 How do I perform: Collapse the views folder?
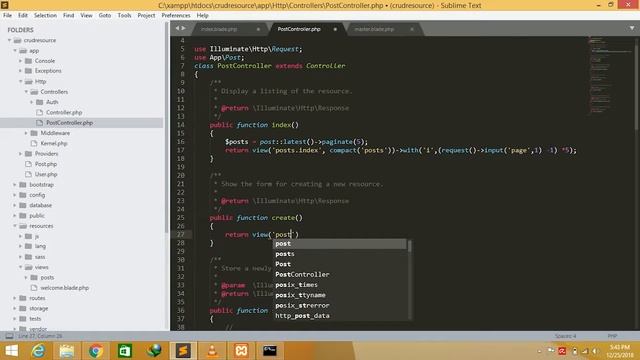coord(20,267)
